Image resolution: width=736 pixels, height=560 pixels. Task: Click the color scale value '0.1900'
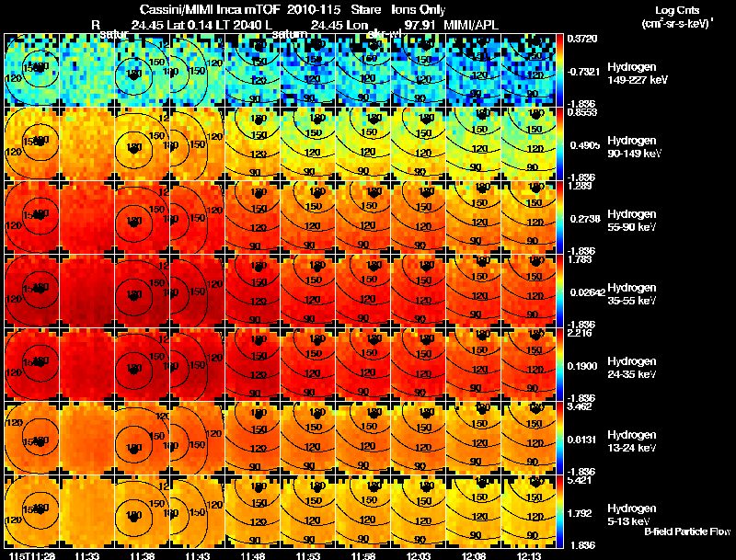[x=582, y=366]
